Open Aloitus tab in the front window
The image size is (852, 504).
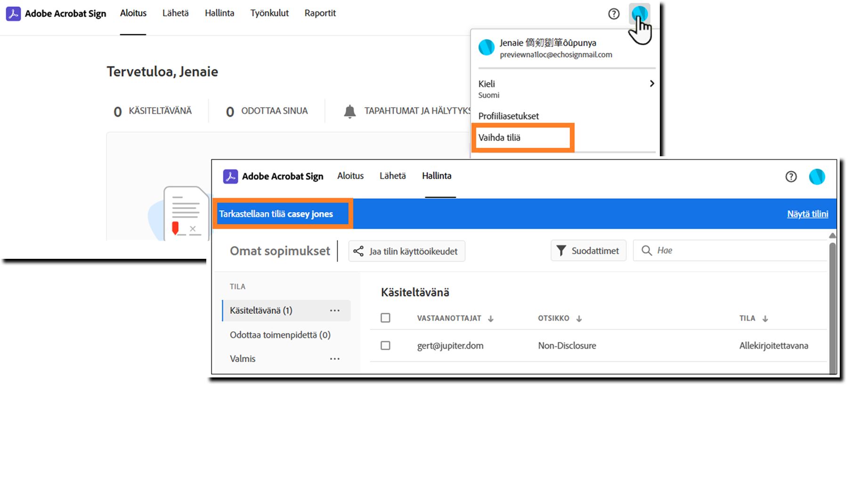pos(350,176)
